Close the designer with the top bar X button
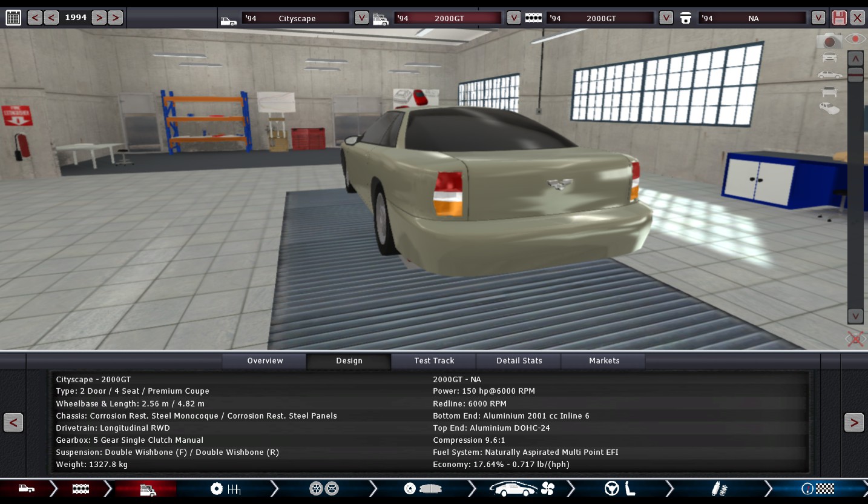 (x=857, y=18)
